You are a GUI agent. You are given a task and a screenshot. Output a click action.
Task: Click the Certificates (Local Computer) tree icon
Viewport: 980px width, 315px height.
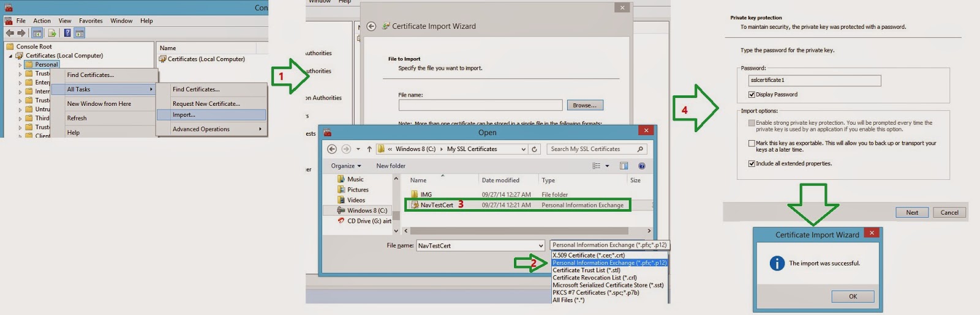(x=20, y=56)
